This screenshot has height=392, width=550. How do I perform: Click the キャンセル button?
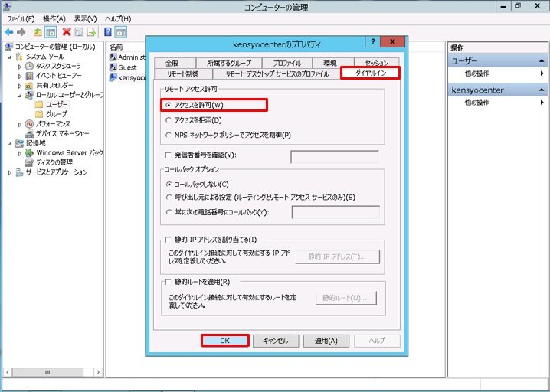coord(275,341)
